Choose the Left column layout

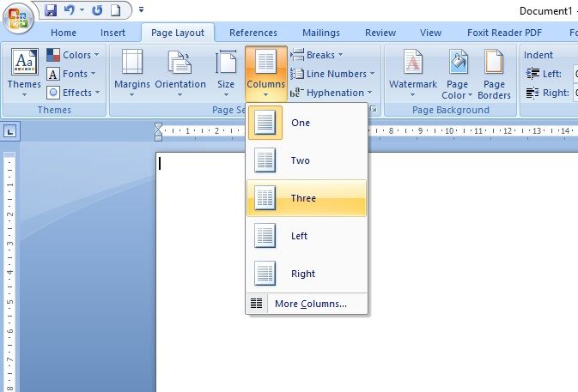(x=307, y=236)
